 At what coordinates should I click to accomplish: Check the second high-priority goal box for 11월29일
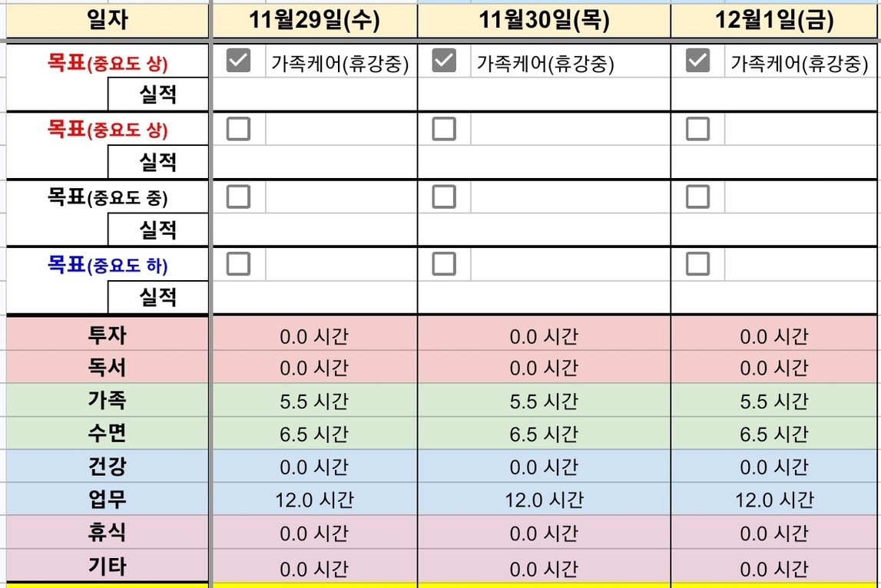click(239, 129)
